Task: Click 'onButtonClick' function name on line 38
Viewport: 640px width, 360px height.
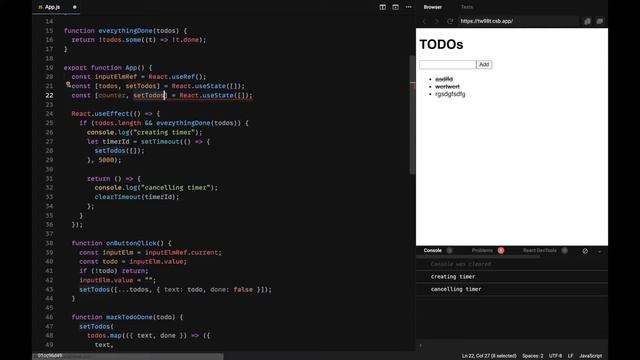Action: [x=131, y=243]
